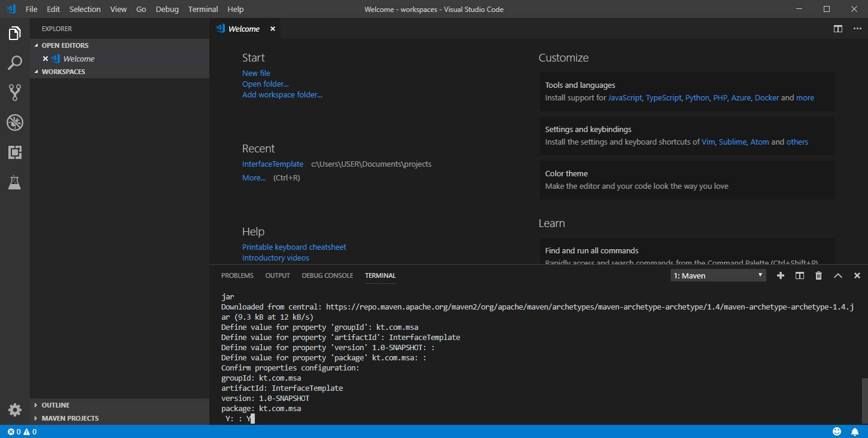Open the Debug view in activity bar
The height and width of the screenshot is (438, 868).
coord(15,122)
